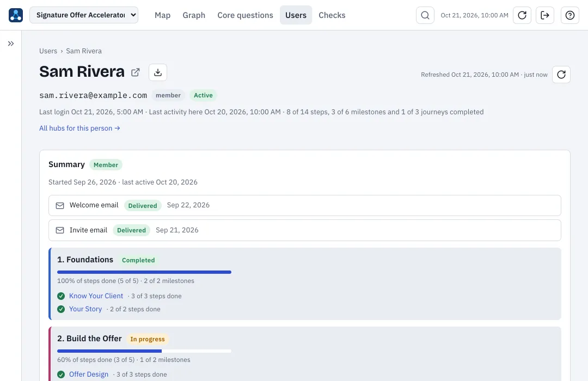Click the Started Sep 26, 2026 line

(122, 182)
